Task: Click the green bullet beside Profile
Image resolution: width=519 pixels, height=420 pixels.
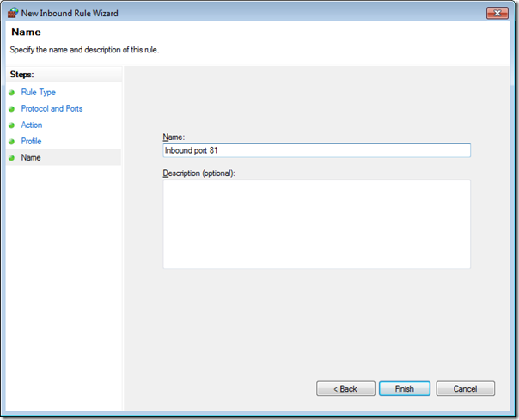Action: pos(12,142)
